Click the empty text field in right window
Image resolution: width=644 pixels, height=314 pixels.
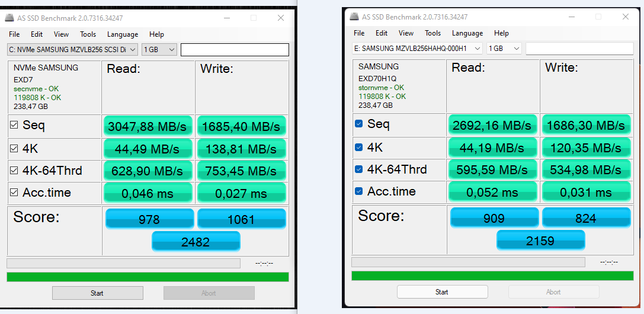[579, 49]
